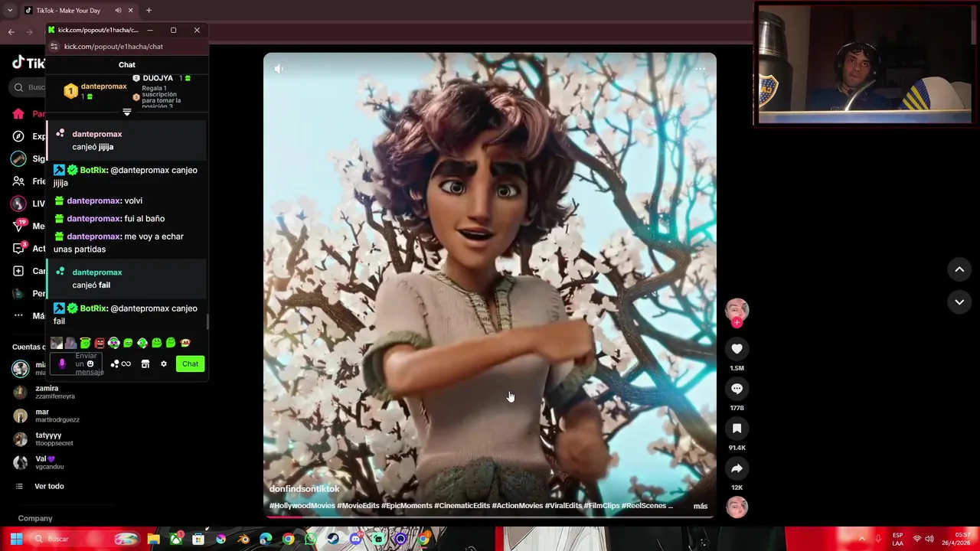Open the site info icon in the Kick popout
Image resolution: width=980 pixels, height=551 pixels.
54,47
